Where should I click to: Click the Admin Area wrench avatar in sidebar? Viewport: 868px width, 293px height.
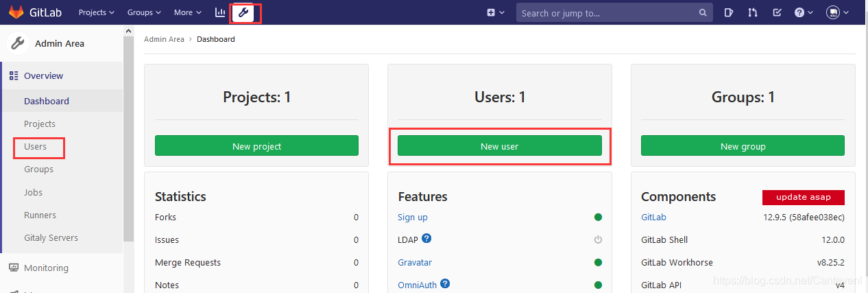pyautogui.click(x=18, y=43)
